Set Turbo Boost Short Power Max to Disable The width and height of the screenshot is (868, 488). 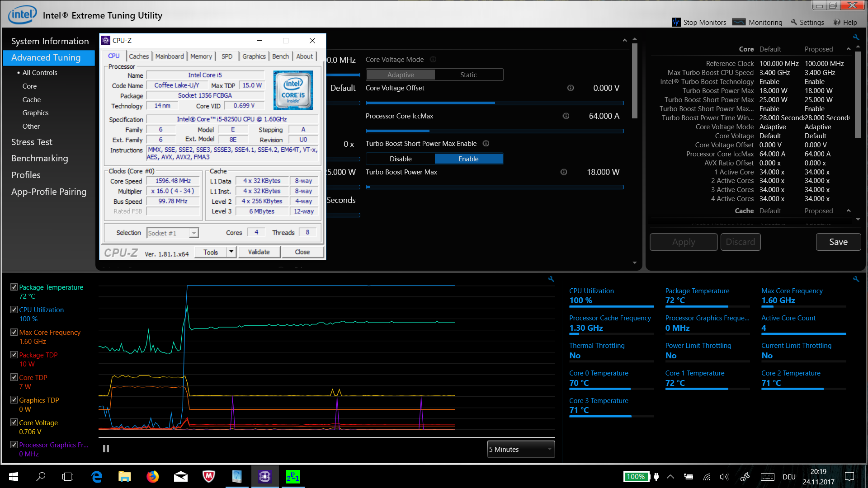click(401, 159)
